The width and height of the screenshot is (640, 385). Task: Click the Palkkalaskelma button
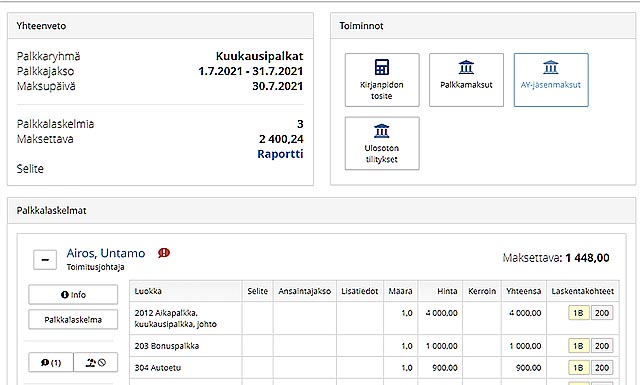73,320
